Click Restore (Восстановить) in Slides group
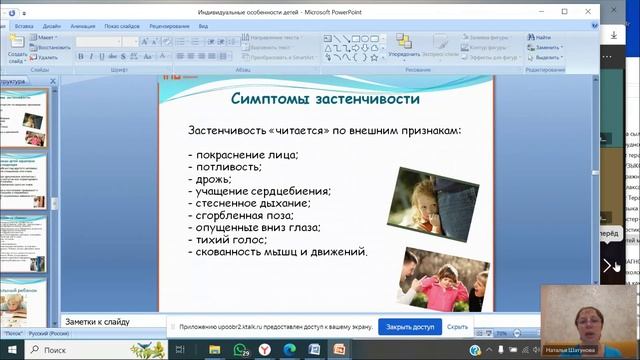Image resolution: width=640 pixels, height=360 pixels. point(50,47)
